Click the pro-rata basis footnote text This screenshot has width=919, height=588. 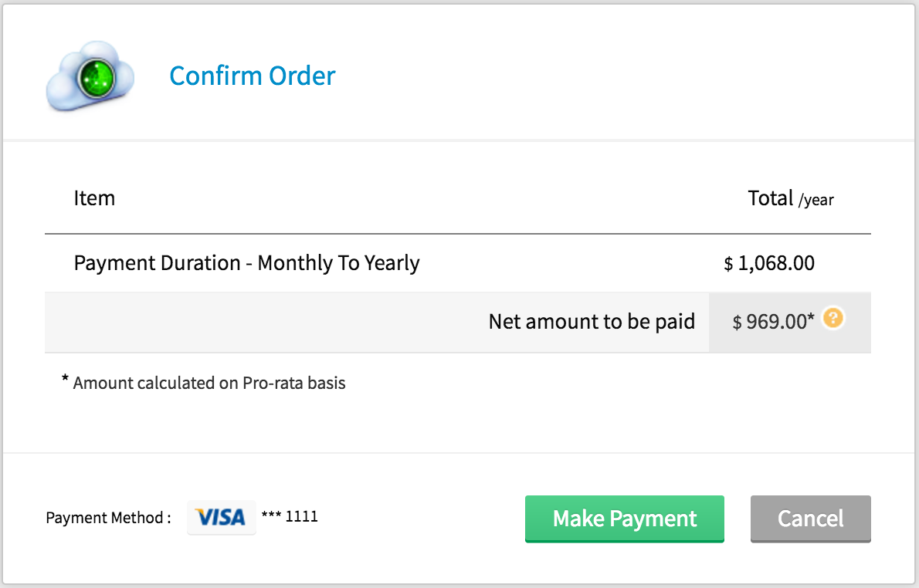click(x=209, y=383)
